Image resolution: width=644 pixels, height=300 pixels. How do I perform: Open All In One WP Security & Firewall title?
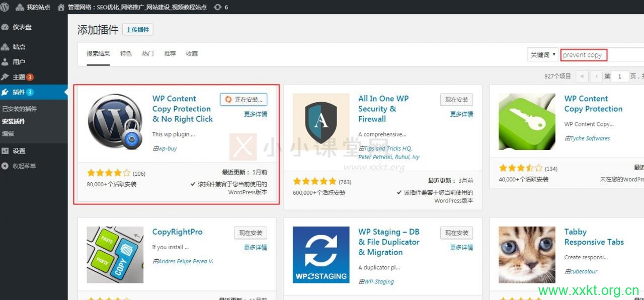pyautogui.click(x=383, y=109)
